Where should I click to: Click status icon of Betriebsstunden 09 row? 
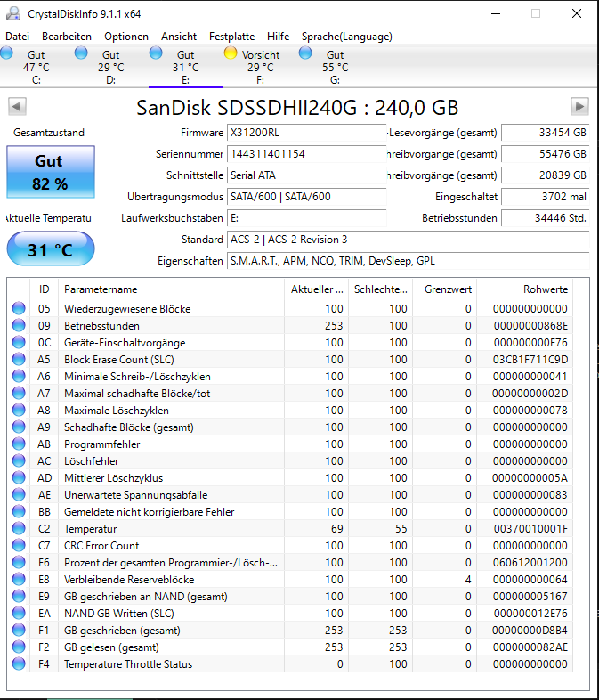click(x=19, y=325)
